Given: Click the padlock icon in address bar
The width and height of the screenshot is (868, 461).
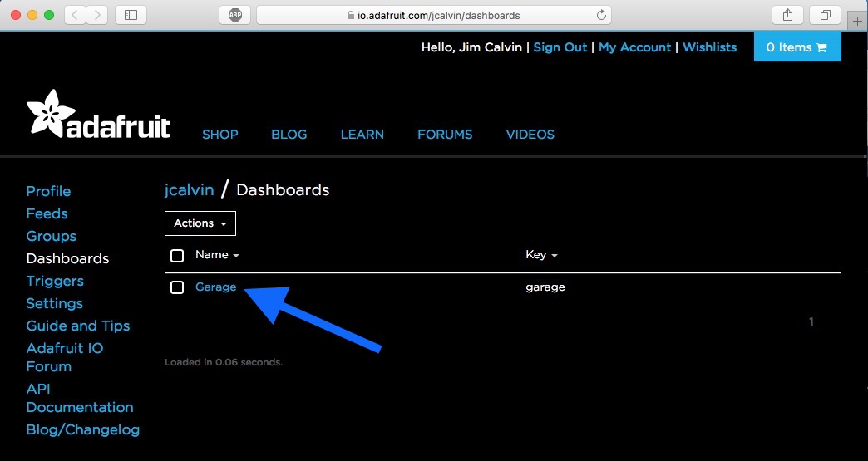Looking at the screenshot, I should coord(350,16).
